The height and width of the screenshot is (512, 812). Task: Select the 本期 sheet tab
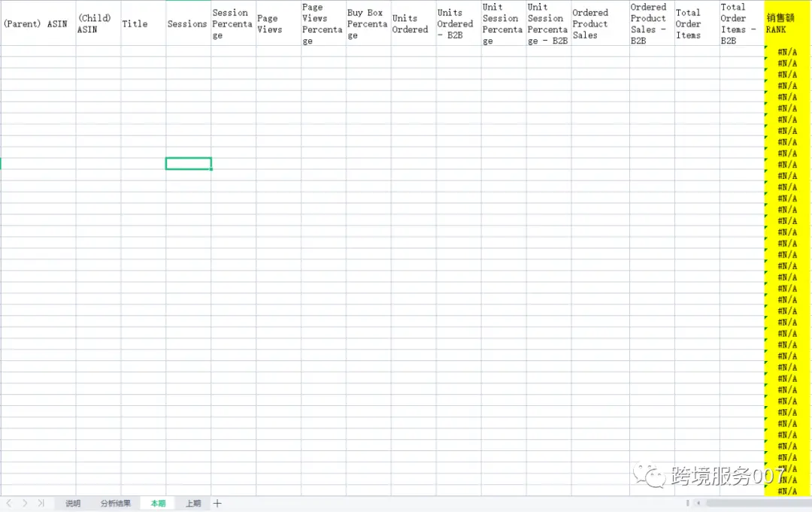click(158, 503)
